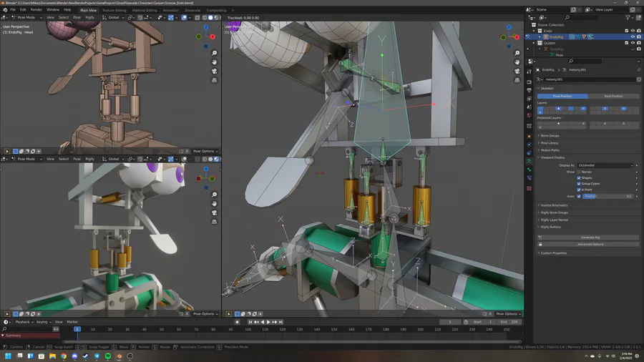Open the Texture properties tab

[529, 188]
